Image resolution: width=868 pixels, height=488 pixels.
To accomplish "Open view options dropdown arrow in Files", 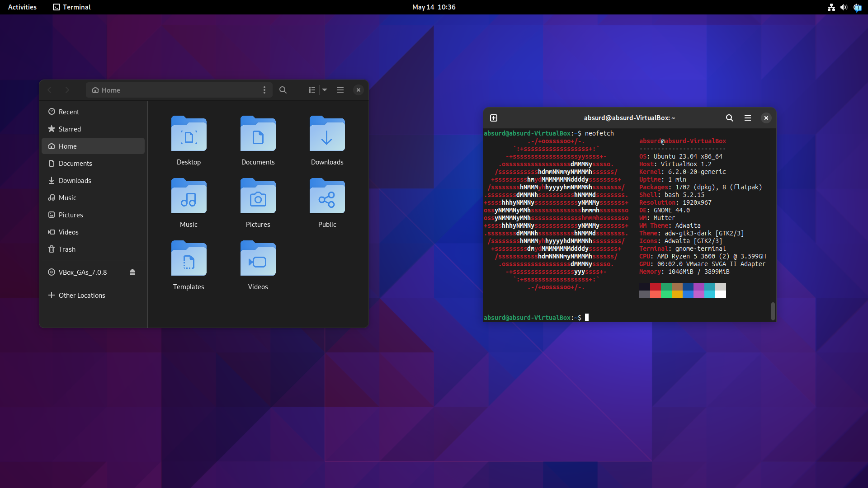I will click(x=325, y=90).
